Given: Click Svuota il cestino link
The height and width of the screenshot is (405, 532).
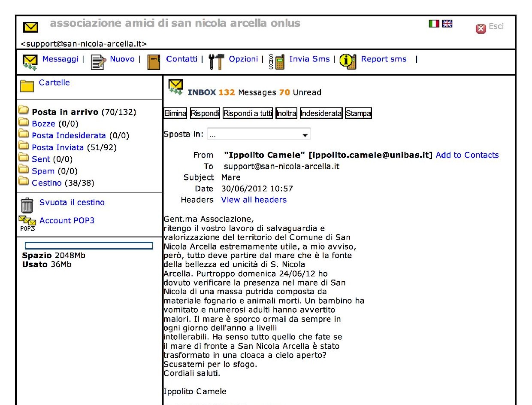Looking at the screenshot, I should tap(72, 202).
